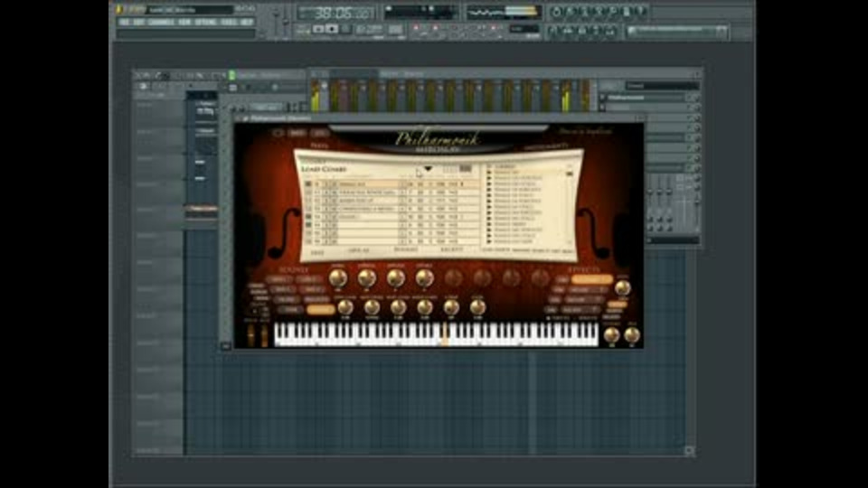
Task: Click the transport Play button
Action: (319, 29)
